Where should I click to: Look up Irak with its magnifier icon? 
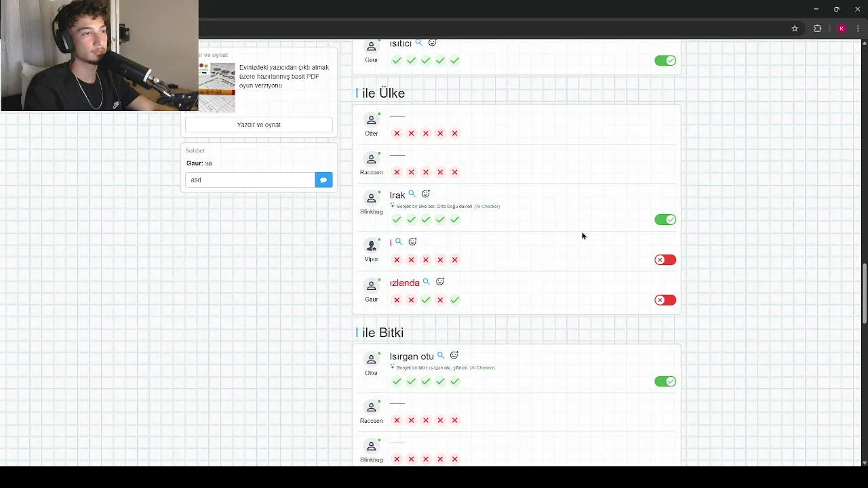(412, 194)
